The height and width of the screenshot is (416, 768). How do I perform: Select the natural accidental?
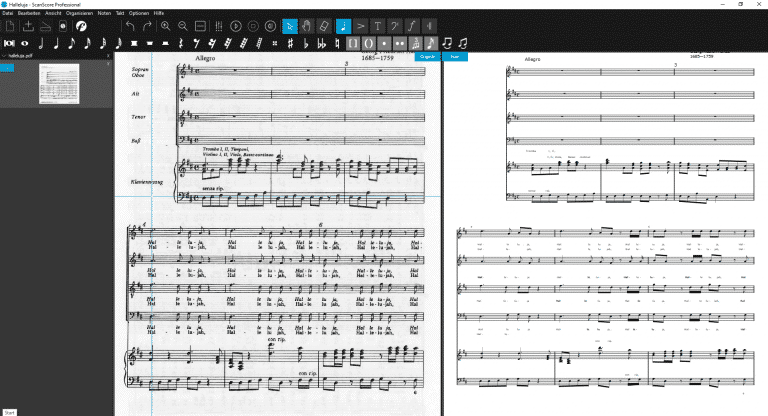pyautogui.click(x=337, y=44)
